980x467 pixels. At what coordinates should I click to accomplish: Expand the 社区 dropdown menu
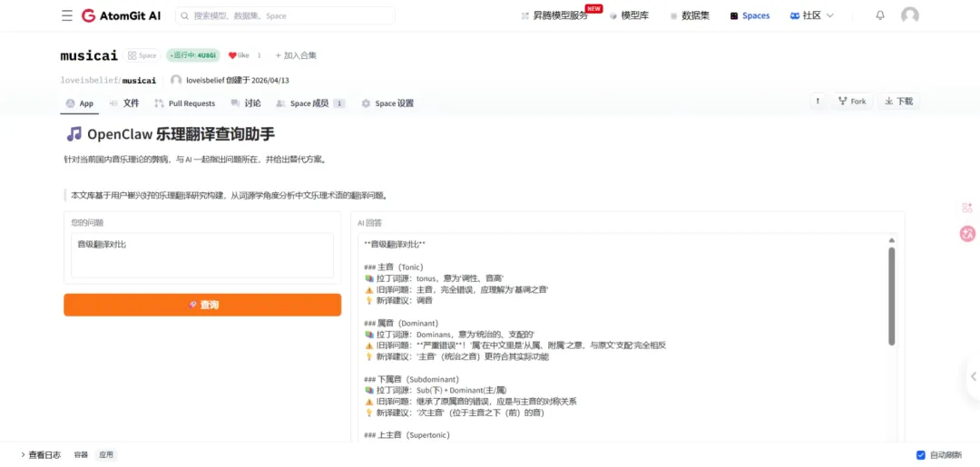click(811, 15)
